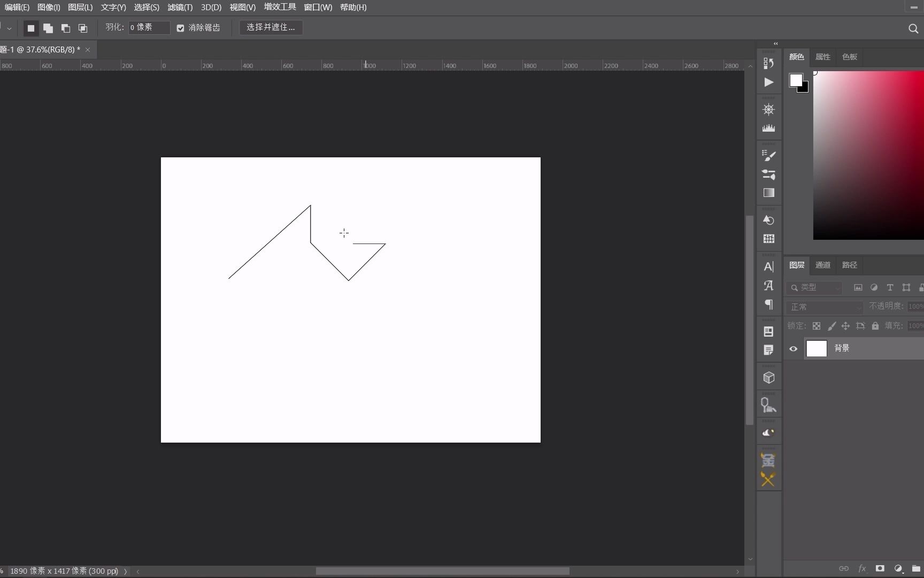Click the feather 羽化 input field

(149, 27)
